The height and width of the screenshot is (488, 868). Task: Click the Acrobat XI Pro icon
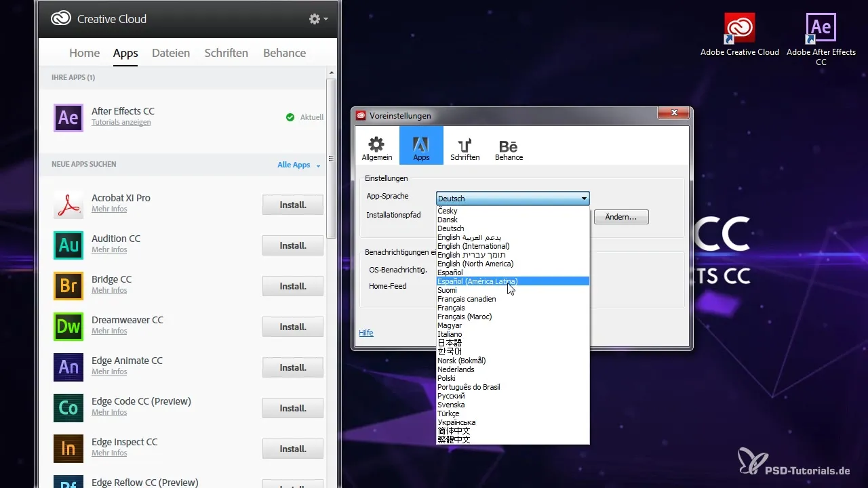pyautogui.click(x=68, y=205)
